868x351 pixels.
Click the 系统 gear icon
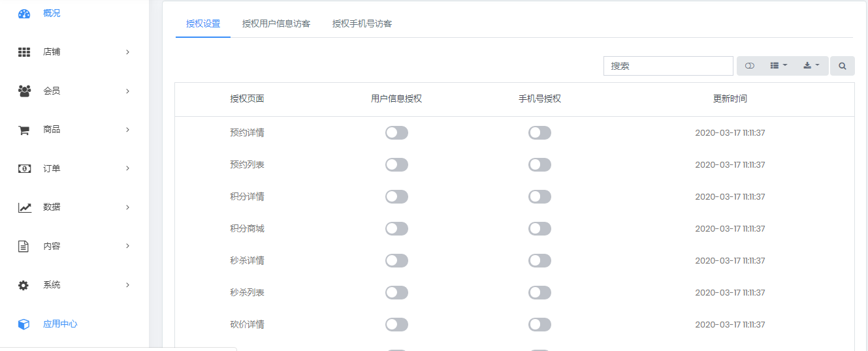pyautogui.click(x=24, y=285)
